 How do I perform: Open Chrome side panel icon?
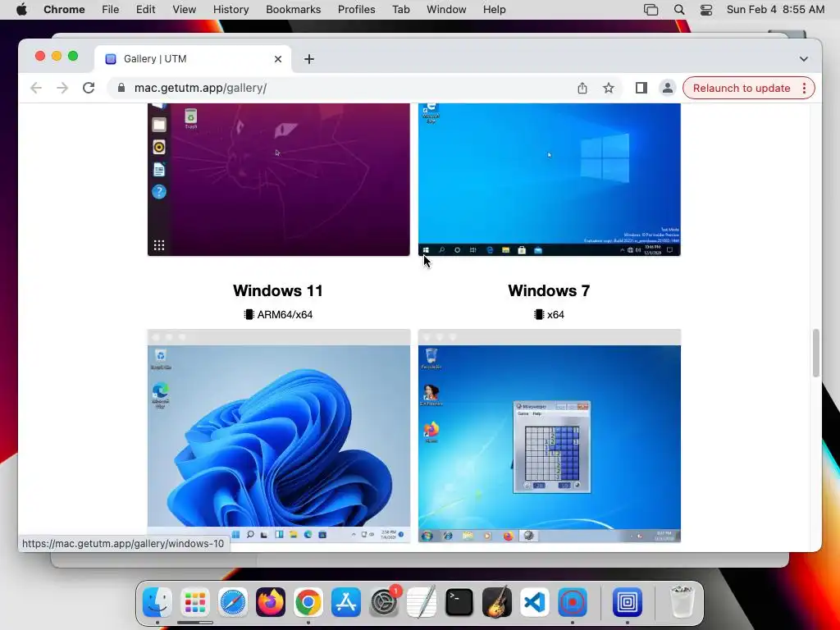pos(641,88)
